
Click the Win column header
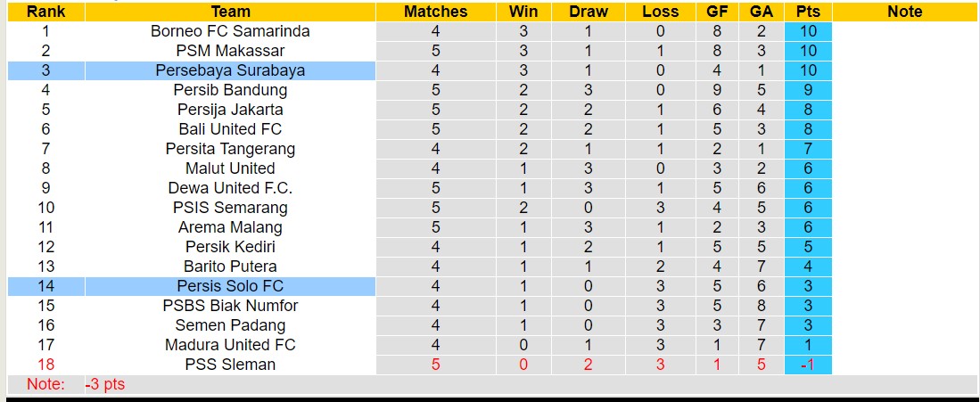[x=523, y=12]
